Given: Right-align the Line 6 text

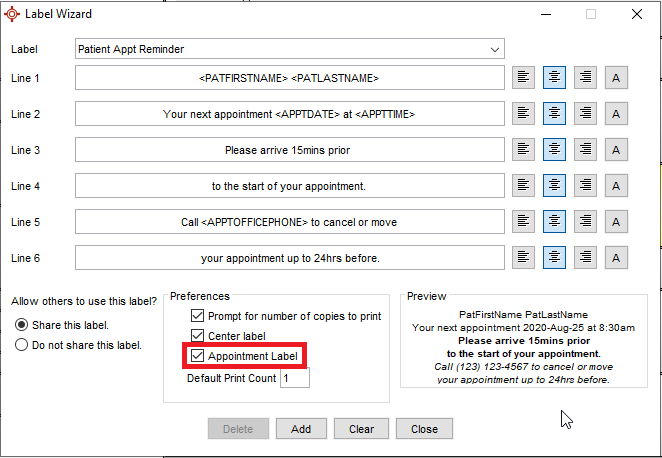Looking at the screenshot, I should pyautogui.click(x=586, y=258).
